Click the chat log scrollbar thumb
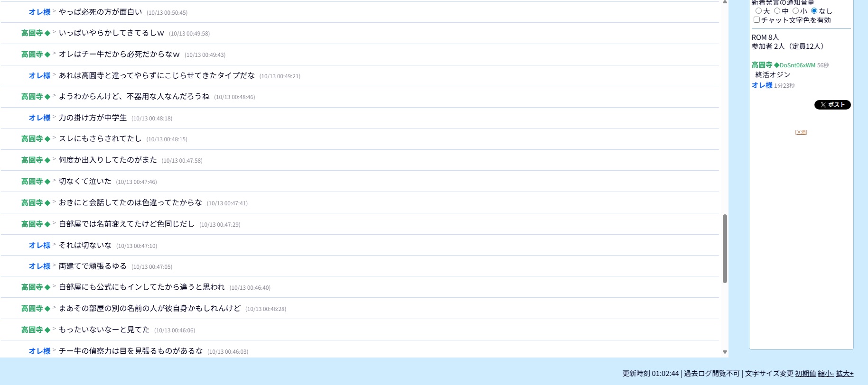This screenshot has height=385, width=868. [x=725, y=248]
